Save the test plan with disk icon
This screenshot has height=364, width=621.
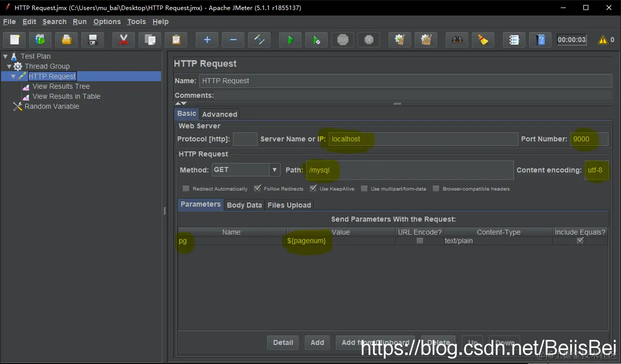coord(92,40)
